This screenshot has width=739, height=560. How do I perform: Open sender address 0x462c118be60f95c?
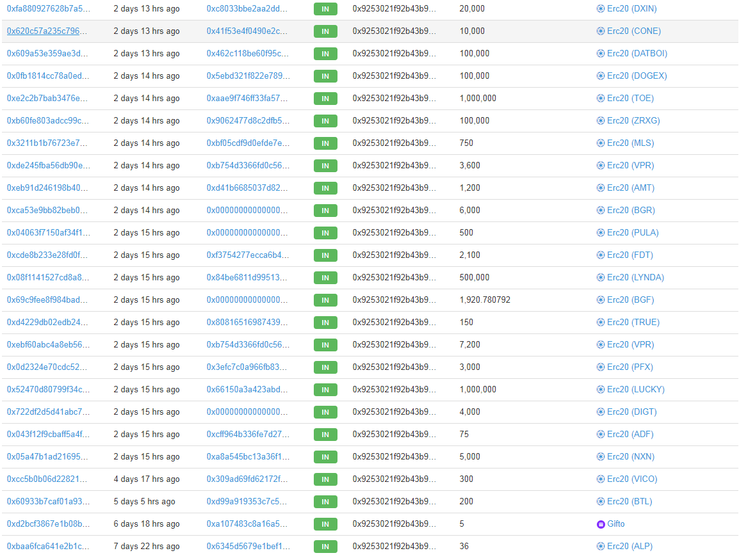247,53
